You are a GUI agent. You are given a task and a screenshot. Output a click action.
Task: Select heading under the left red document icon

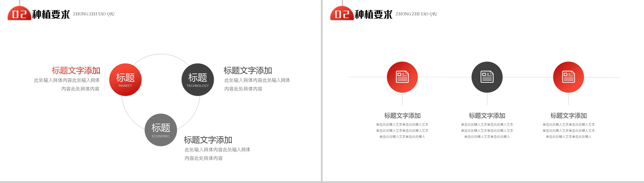pyautogui.click(x=402, y=116)
